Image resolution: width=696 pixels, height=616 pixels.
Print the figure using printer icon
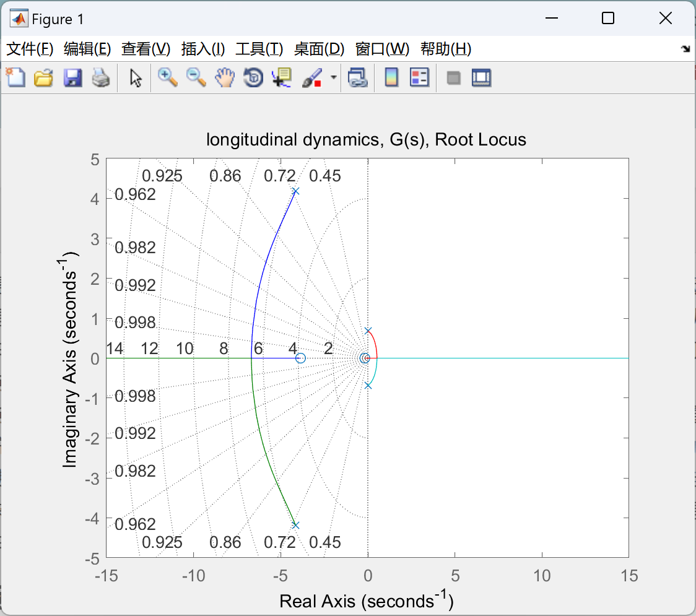click(101, 77)
